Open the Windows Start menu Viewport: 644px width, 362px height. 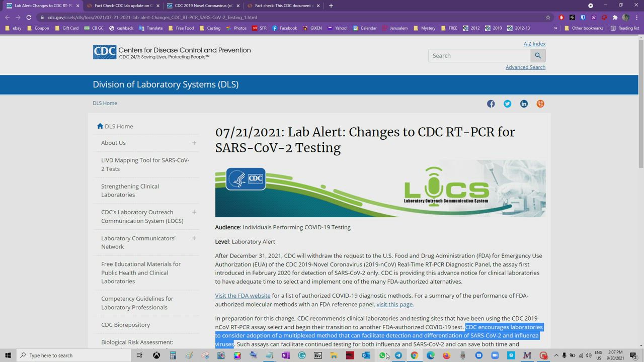click(x=8, y=355)
